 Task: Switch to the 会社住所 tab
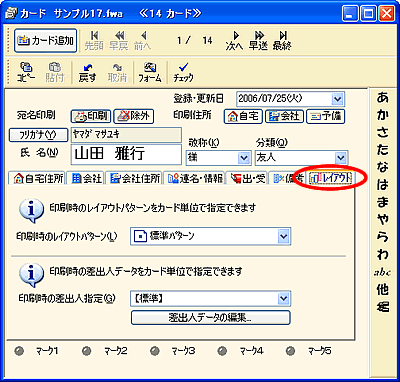[x=134, y=178]
